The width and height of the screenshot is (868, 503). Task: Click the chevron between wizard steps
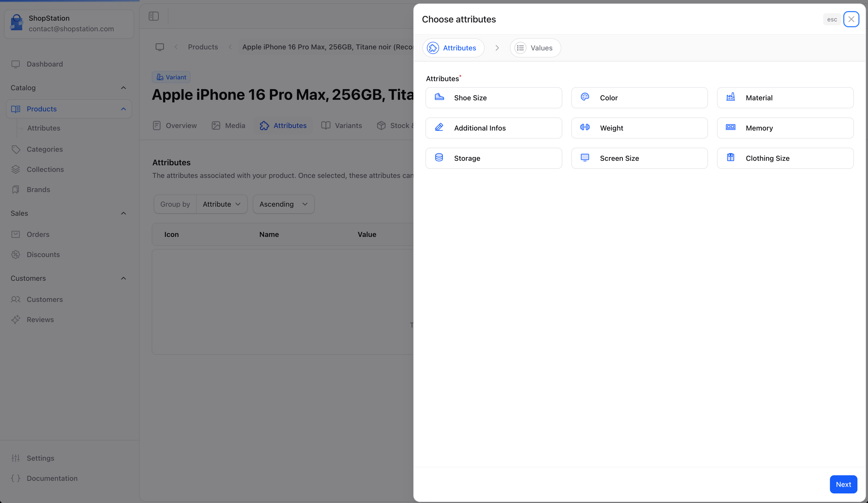point(497,48)
